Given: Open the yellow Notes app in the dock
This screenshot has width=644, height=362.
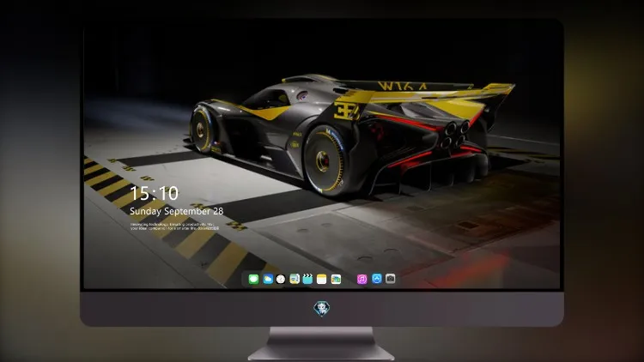Looking at the screenshot, I should 322,279.
